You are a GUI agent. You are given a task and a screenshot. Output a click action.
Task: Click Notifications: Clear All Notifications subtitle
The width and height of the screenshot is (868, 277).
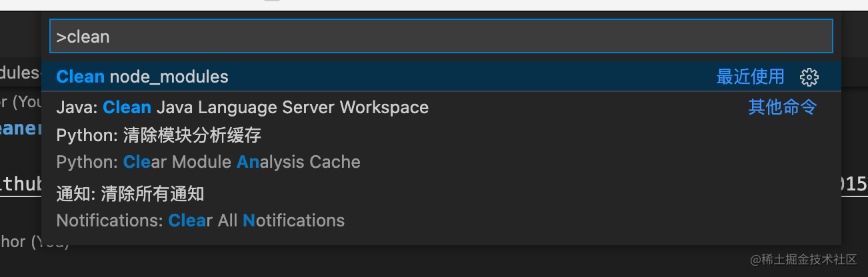click(200, 220)
